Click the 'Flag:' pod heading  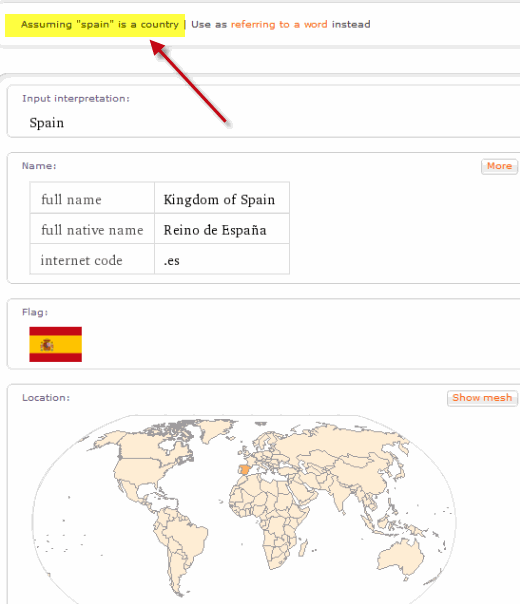(35, 312)
